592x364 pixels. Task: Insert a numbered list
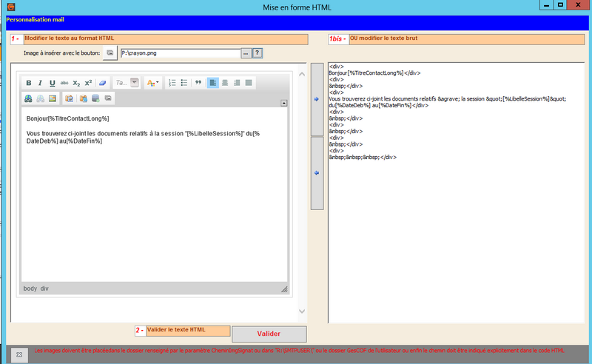172,83
